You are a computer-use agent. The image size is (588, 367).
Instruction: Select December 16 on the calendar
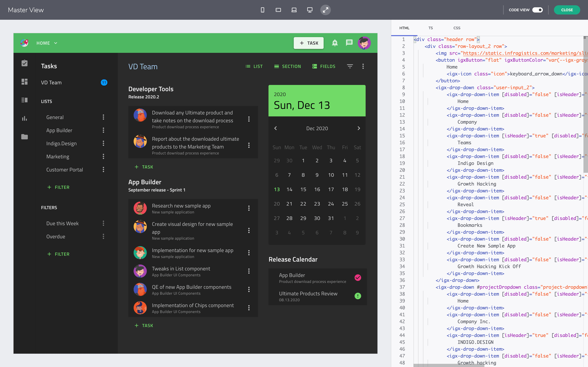point(317,189)
